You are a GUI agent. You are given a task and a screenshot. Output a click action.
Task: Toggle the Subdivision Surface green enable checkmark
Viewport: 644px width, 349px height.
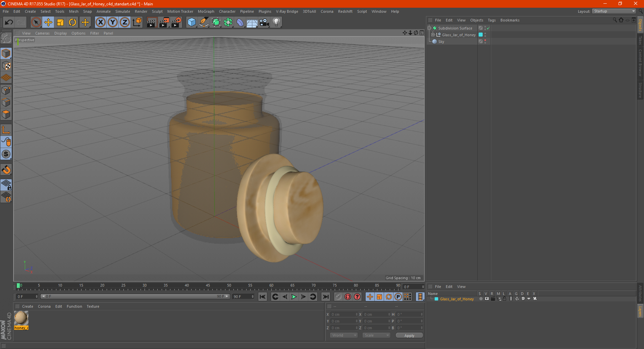coord(488,28)
